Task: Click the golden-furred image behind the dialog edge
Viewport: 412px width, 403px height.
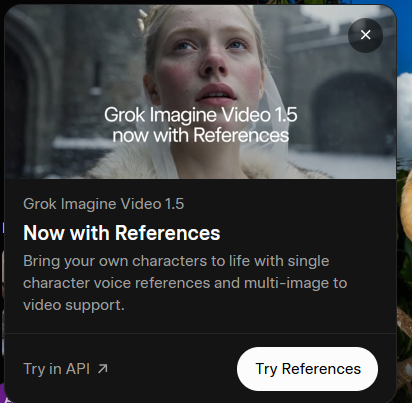Action: [405, 207]
